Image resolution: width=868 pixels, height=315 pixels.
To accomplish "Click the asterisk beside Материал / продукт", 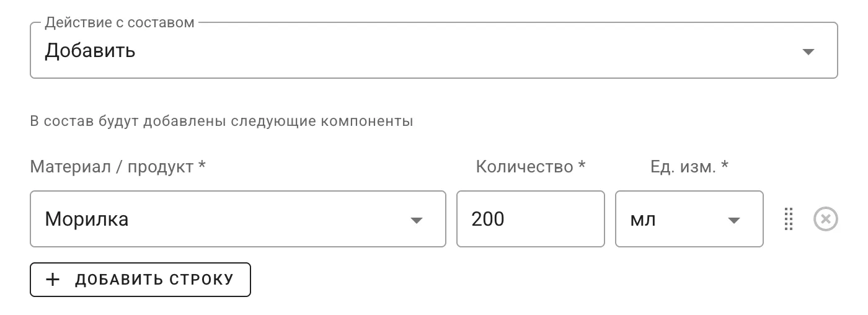I will pyautogui.click(x=201, y=166).
